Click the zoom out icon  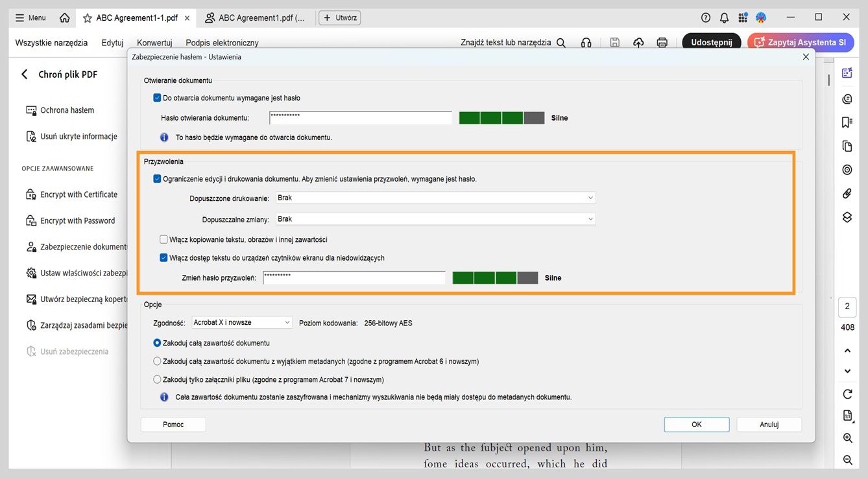pos(847,460)
